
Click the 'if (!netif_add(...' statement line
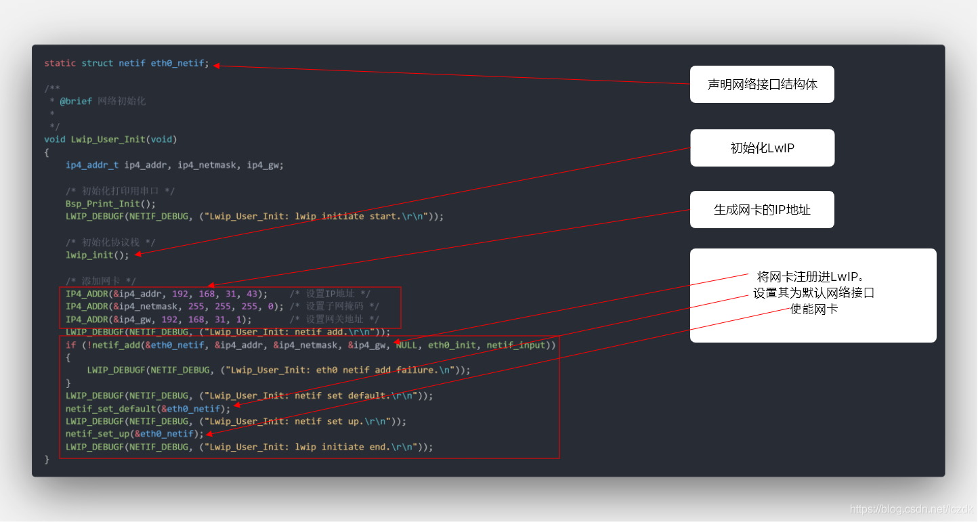[311, 345]
